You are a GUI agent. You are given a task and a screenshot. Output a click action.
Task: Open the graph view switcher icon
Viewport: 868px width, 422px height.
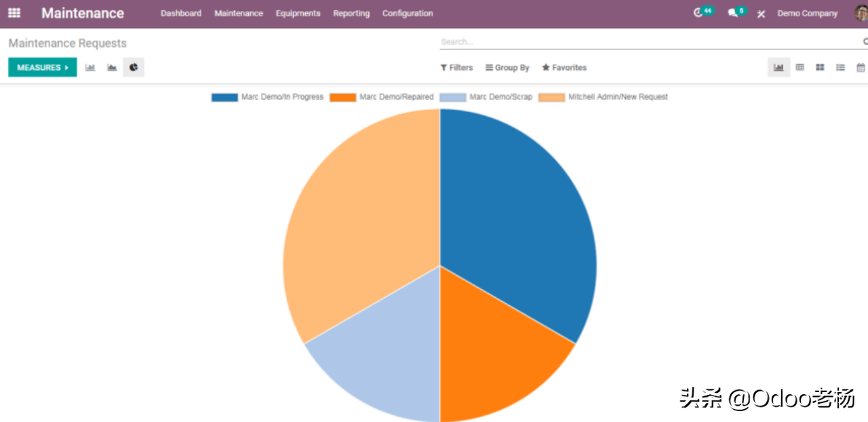click(x=778, y=67)
